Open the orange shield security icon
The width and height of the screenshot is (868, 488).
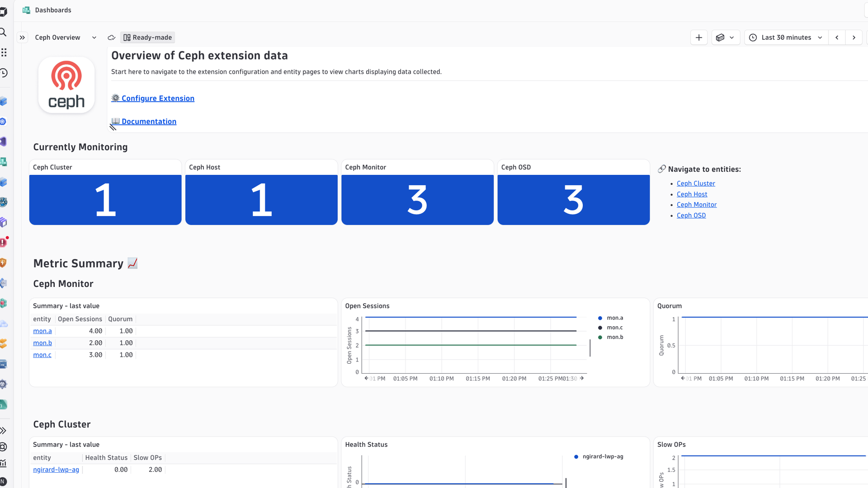pos(3,263)
